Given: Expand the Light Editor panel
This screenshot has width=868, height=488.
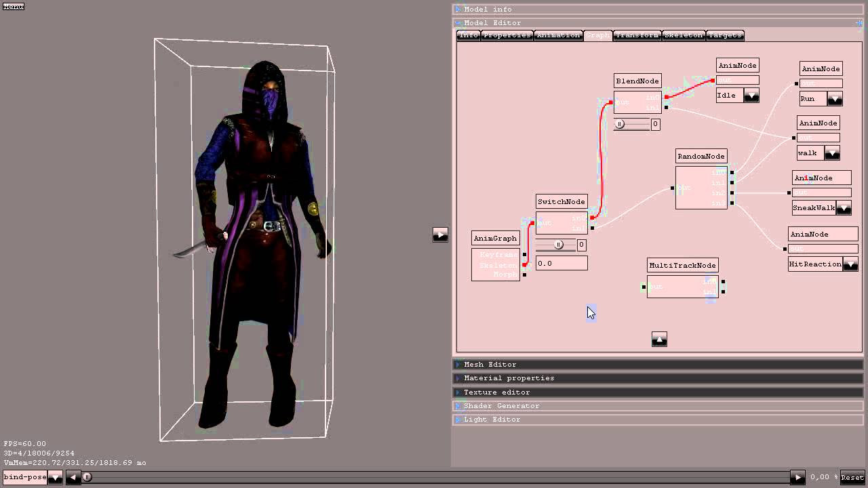Looking at the screenshot, I should click(x=658, y=420).
